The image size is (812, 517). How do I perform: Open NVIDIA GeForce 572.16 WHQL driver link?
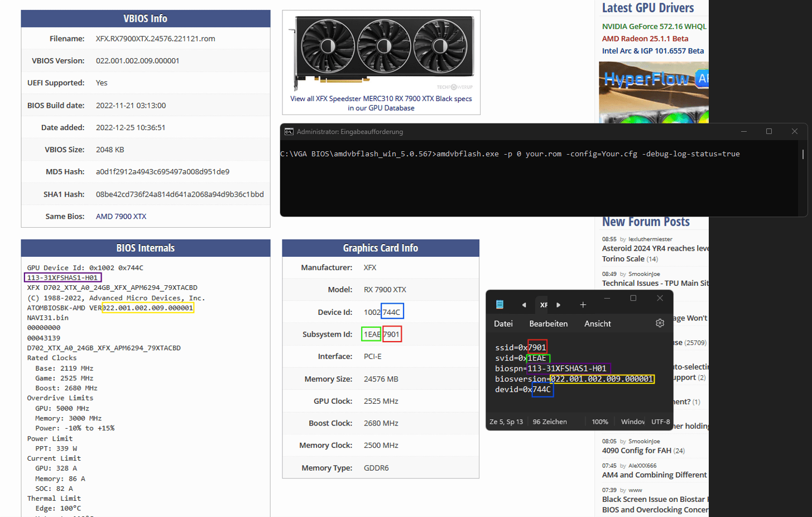654,26
